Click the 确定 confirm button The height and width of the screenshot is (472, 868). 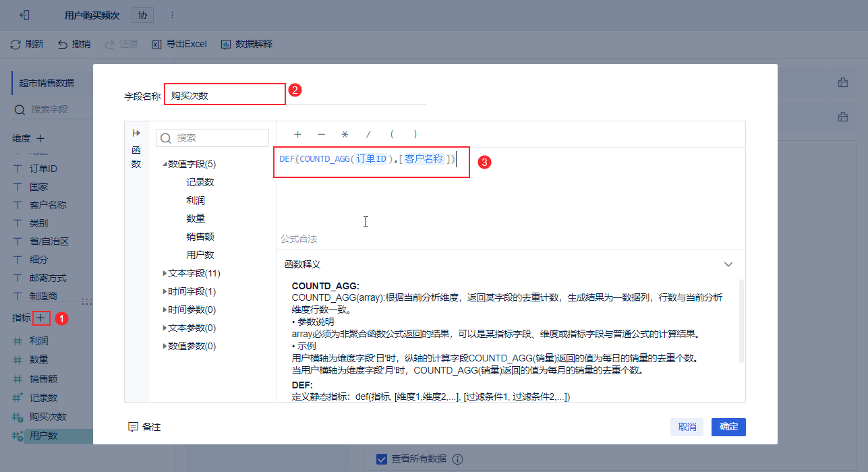click(x=728, y=427)
